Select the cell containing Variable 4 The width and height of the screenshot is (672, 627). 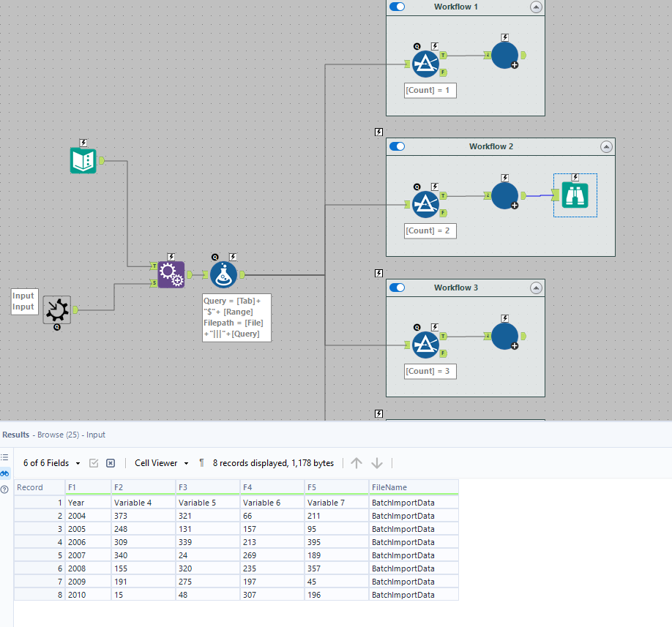click(x=143, y=503)
